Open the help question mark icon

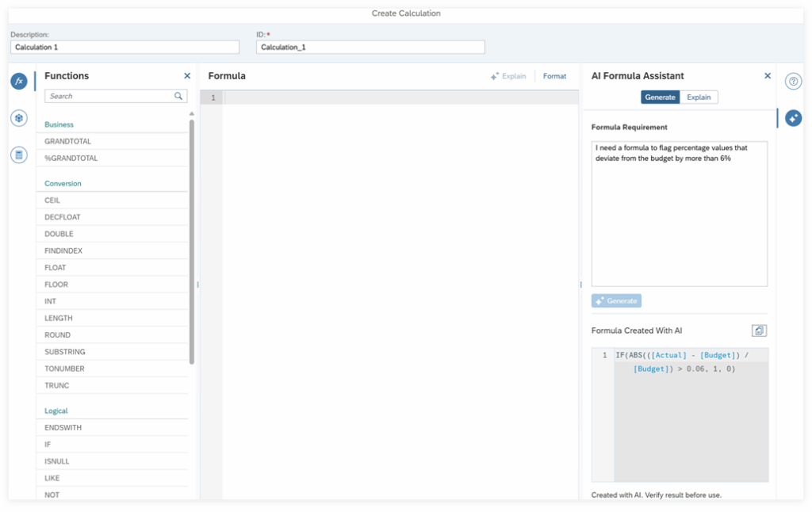(x=793, y=81)
